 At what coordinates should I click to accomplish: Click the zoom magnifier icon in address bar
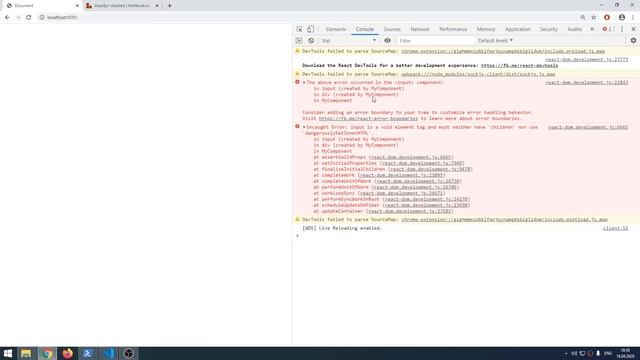pos(583,17)
